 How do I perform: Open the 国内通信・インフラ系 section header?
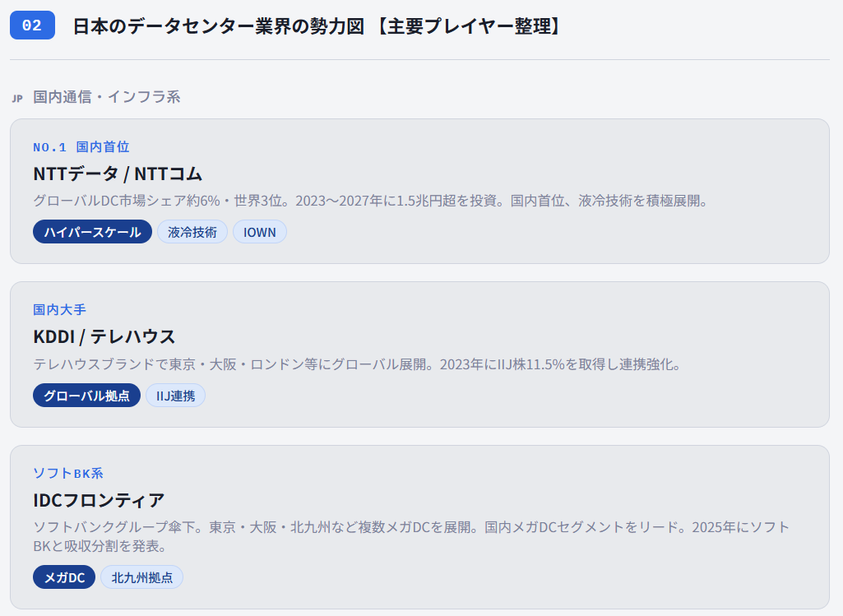[x=104, y=97]
